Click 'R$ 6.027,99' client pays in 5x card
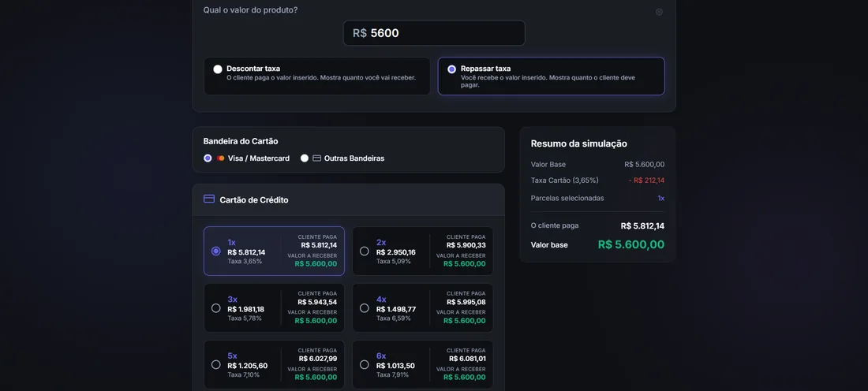This screenshot has width=868, height=391. click(317, 359)
